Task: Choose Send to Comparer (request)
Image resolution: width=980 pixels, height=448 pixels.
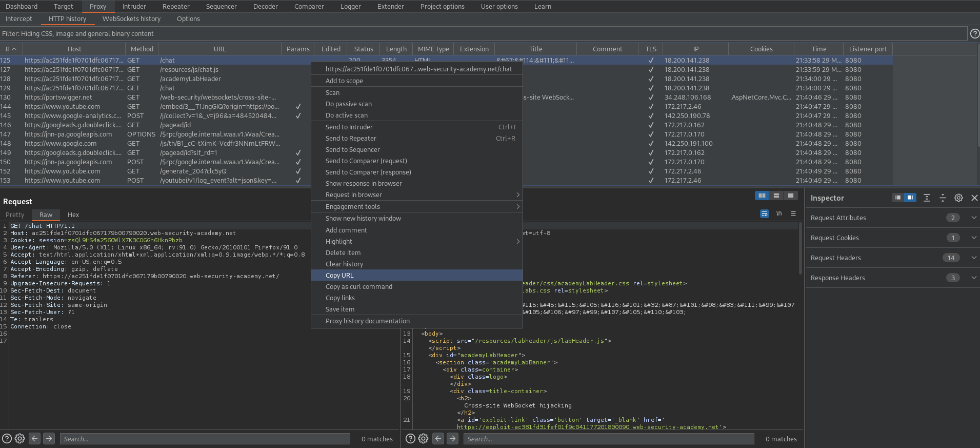Action: click(417, 161)
